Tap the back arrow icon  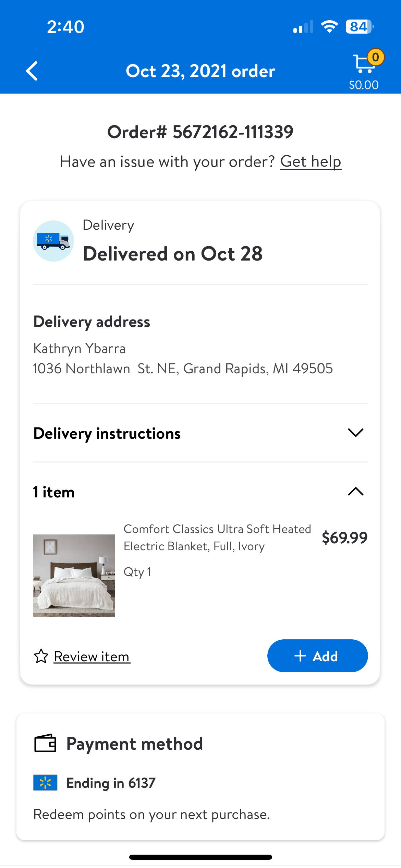coord(32,71)
